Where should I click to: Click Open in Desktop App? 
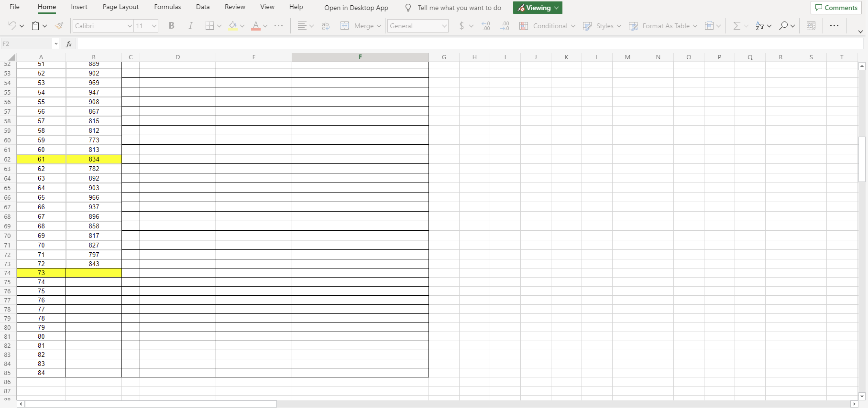pyautogui.click(x=356, y=8)
